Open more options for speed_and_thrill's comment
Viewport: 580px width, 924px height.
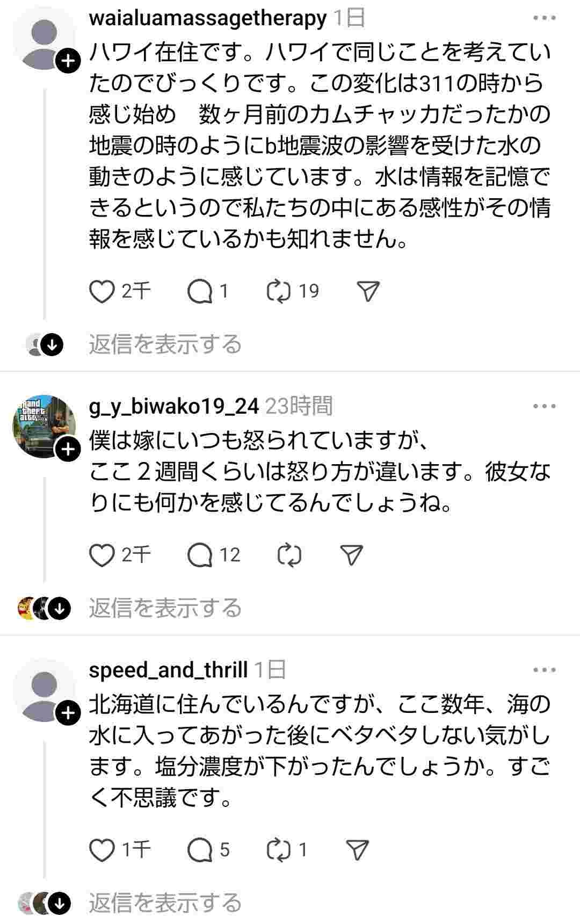[x=544, y=670]
